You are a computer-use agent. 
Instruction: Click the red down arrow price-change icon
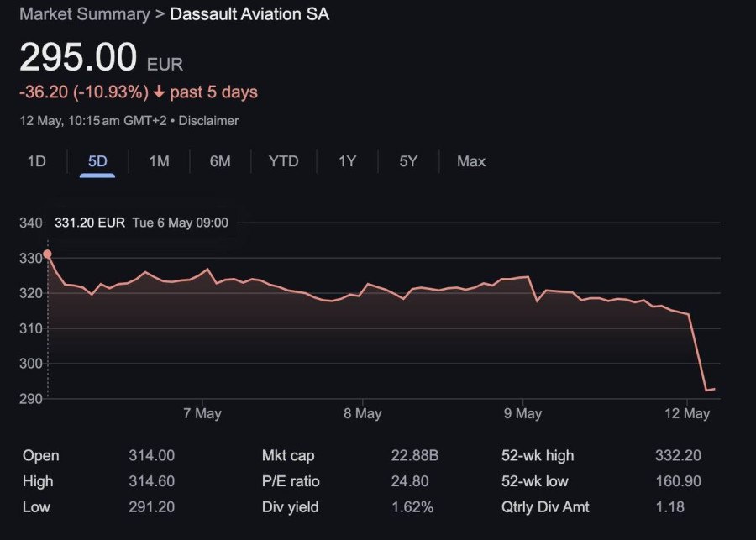159,92
